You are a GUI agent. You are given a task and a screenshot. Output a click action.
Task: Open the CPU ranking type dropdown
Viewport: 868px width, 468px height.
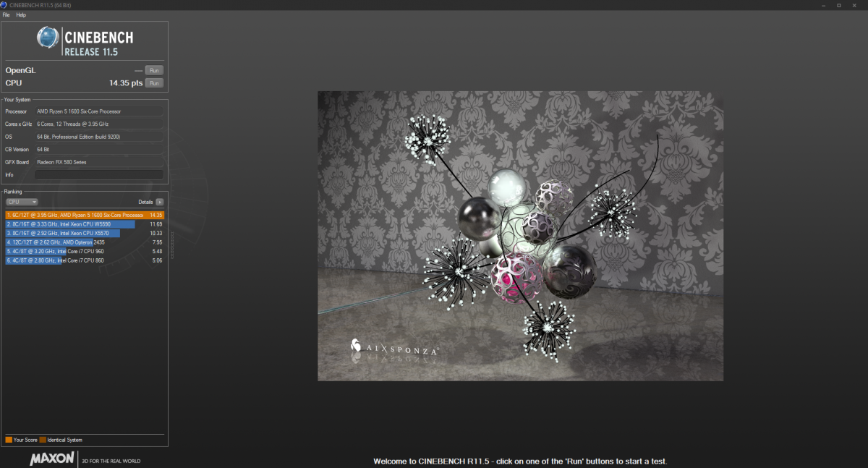(x=22, y=202)
